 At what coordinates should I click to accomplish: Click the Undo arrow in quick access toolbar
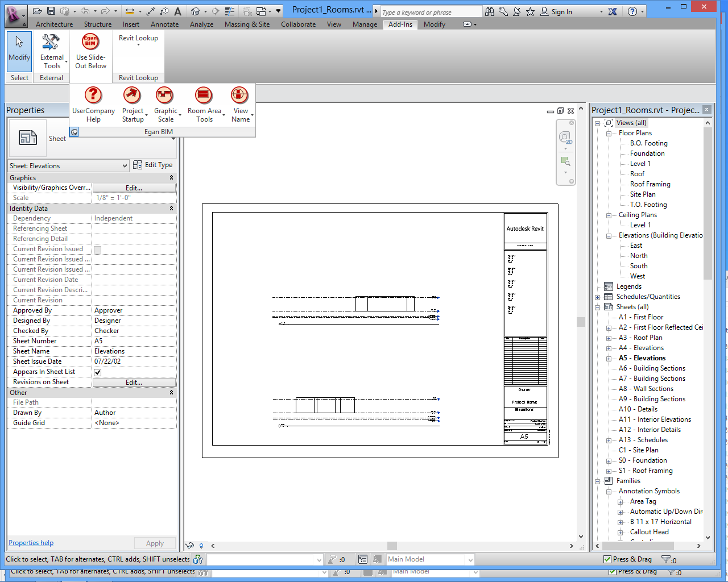85,11
